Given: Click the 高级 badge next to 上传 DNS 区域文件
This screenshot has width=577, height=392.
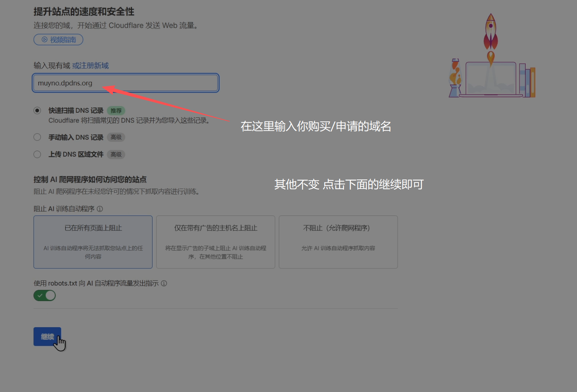Looking at the screenshot, I should tap(116, 154).
